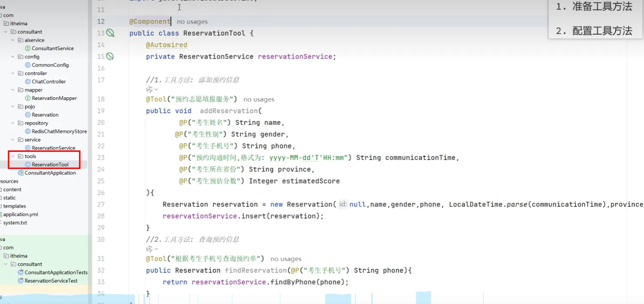Collapse the repository package in tree
644x304 pixels.
pyautogui.click(x=13, y=123)
